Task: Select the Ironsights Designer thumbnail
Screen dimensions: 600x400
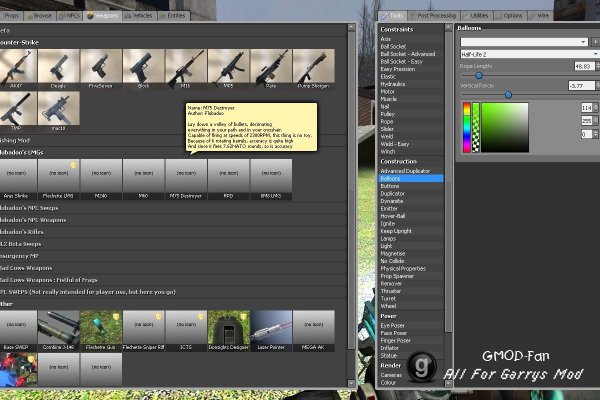Action: pyautogui.click(x=228, y=331)
